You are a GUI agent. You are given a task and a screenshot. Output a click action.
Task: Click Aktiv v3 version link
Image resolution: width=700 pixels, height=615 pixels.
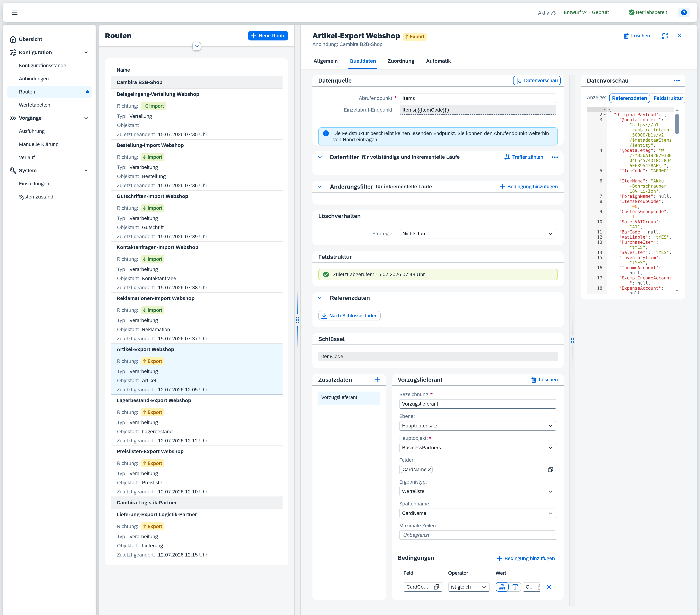[547, 13]
